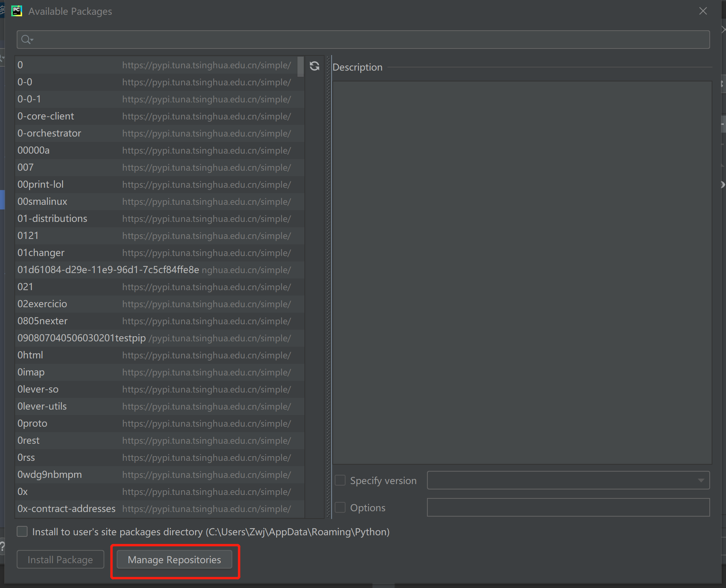The height and width of the screenshot is (588, 726).
Task: Select the 0proto package
Action: click(x=160, y=424)
